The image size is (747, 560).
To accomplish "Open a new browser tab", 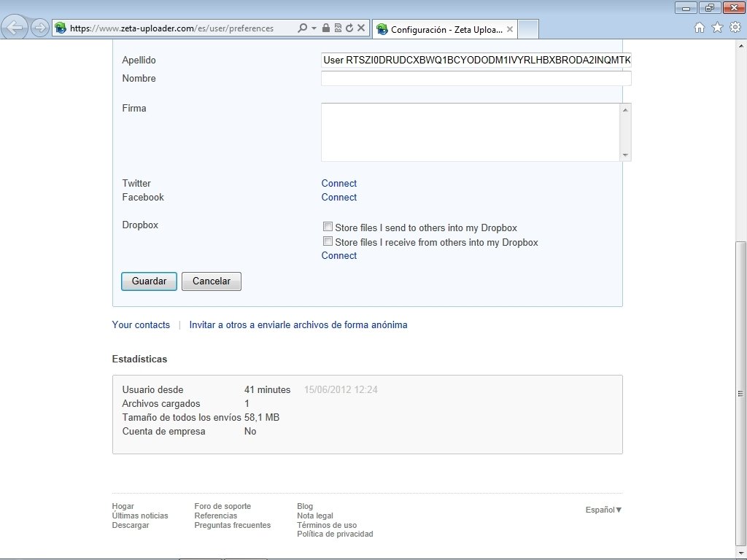I will [x=528, y=29].
